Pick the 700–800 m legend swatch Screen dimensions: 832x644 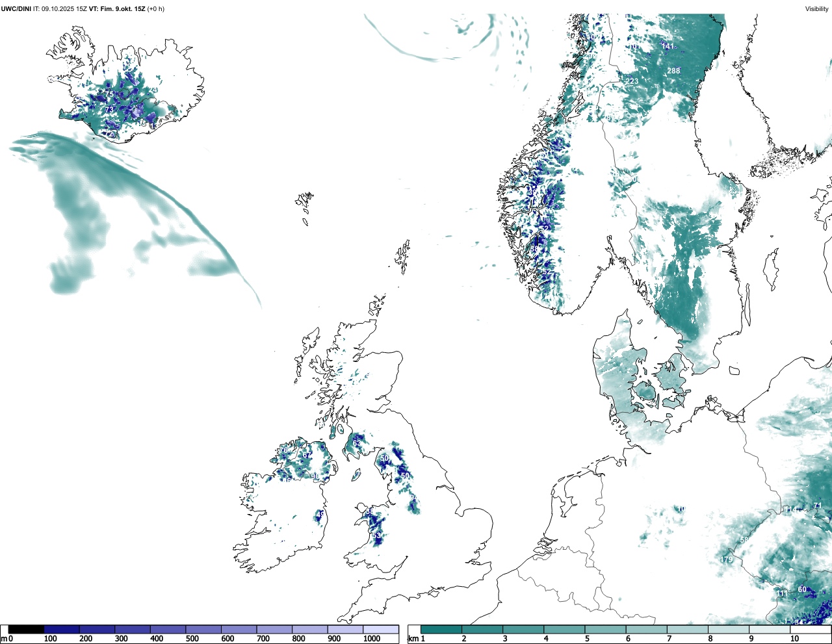coord(274,629)
